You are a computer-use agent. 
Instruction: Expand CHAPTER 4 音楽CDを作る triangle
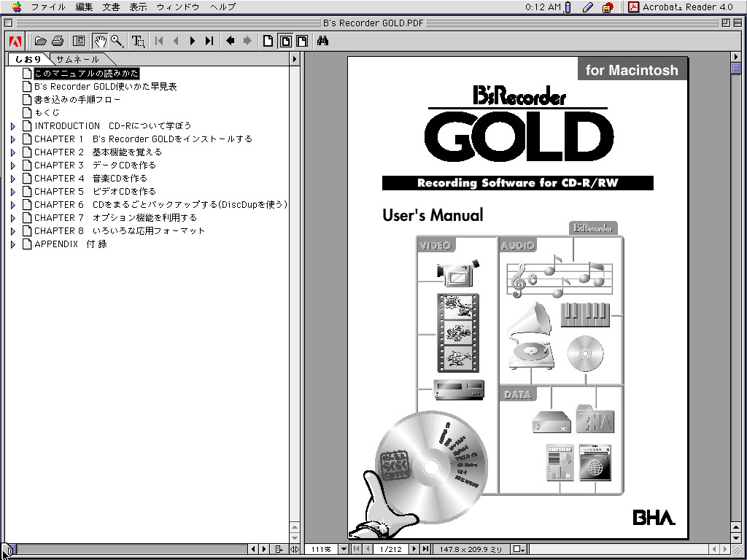coord(13,179)
